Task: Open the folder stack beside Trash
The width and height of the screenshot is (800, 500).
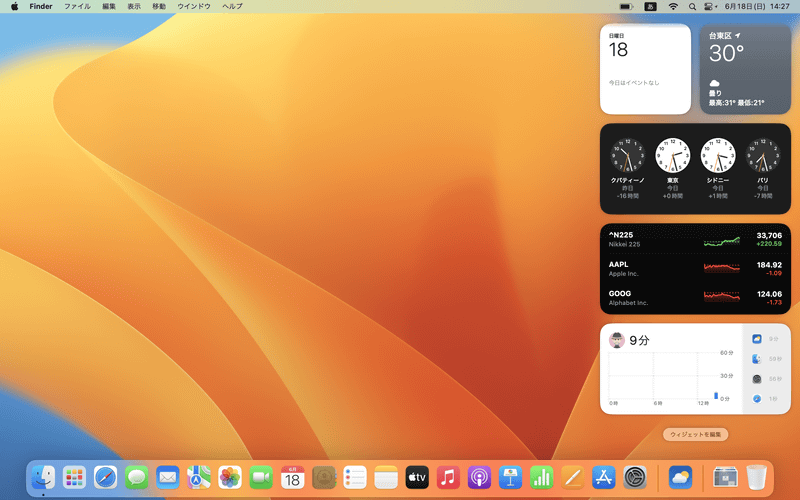Action: point(726,478)
